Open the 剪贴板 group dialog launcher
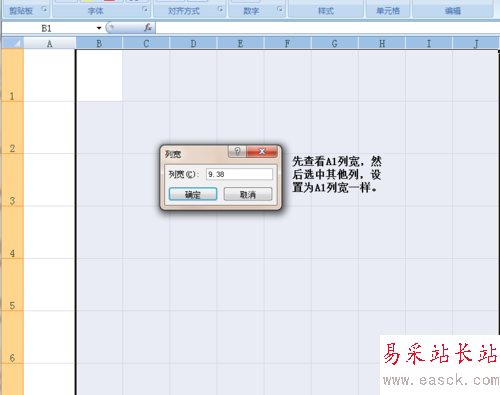500x395 pixels. click(x=44, y=9)
